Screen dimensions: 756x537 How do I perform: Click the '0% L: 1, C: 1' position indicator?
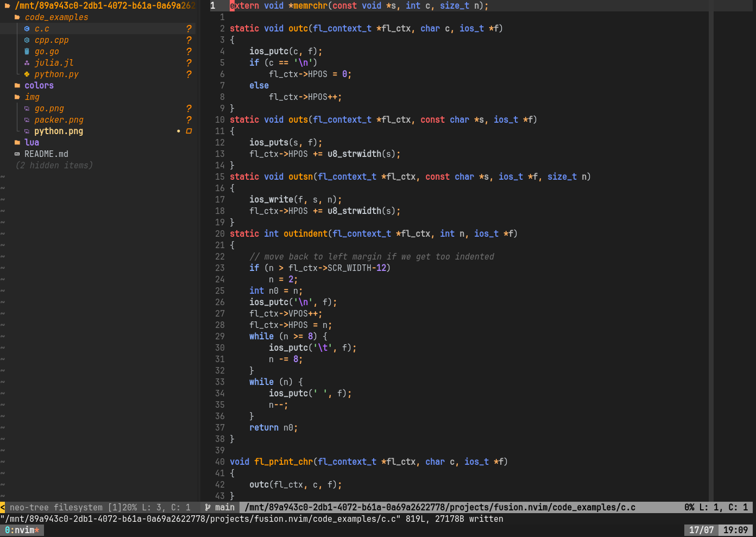pyautogui.click(x=716, y=507)
